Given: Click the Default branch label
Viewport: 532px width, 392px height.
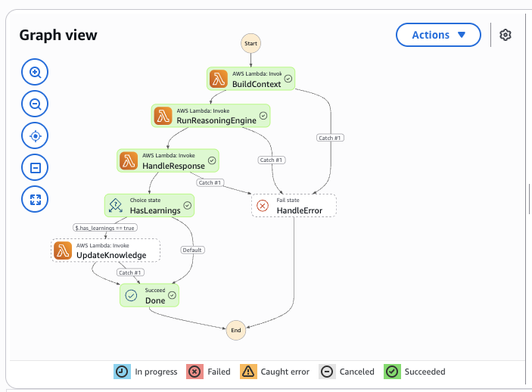Looking at the screenshot, I should coord(192,250).
